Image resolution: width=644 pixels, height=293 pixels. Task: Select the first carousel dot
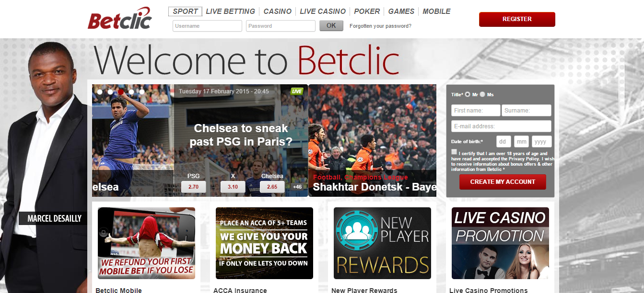100,91
